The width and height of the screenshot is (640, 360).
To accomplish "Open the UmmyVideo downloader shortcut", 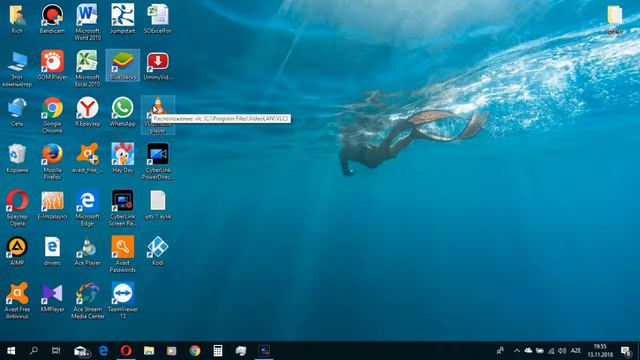I will pos(158,65).
